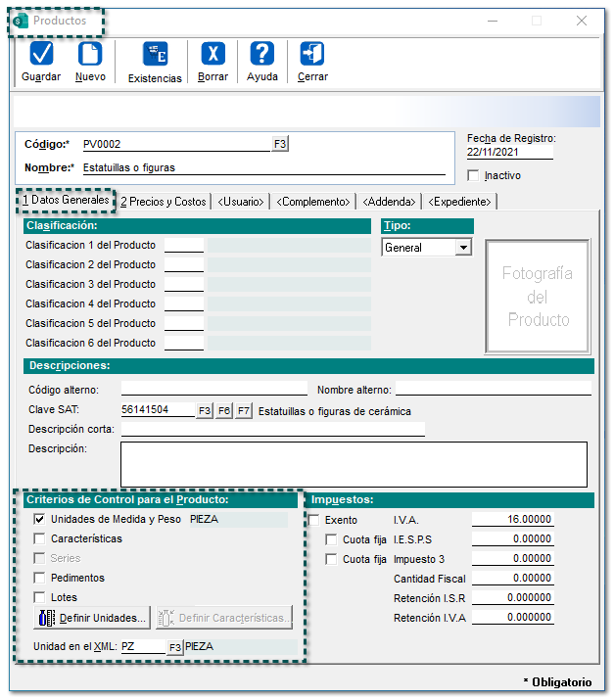Enable the Inactivo checkbox
Image resolution: width=614 pixels, height=700 pixels.
click(474, 176)
